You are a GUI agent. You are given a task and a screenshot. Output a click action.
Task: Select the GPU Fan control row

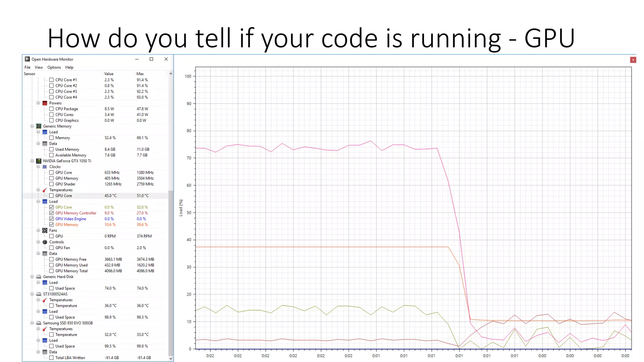(x=95, y=248)
